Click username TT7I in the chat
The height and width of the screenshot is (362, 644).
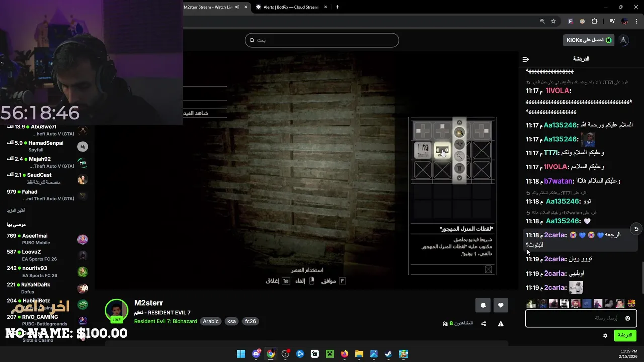click(x=551, y=153)
